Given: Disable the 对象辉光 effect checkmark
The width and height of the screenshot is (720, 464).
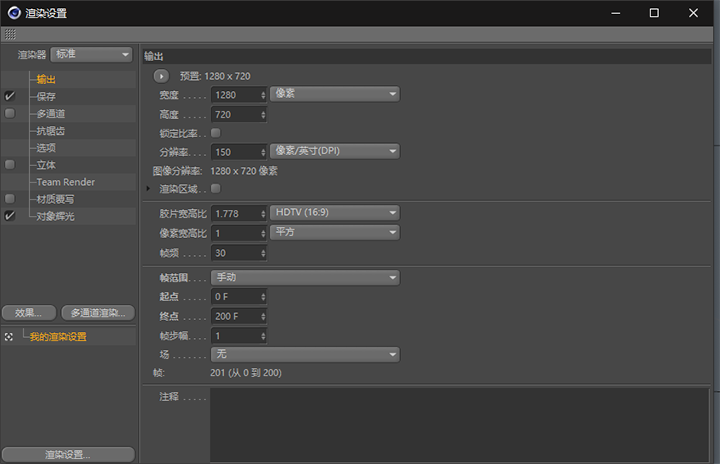Looking at the screenshot, I should click(10, 216).
